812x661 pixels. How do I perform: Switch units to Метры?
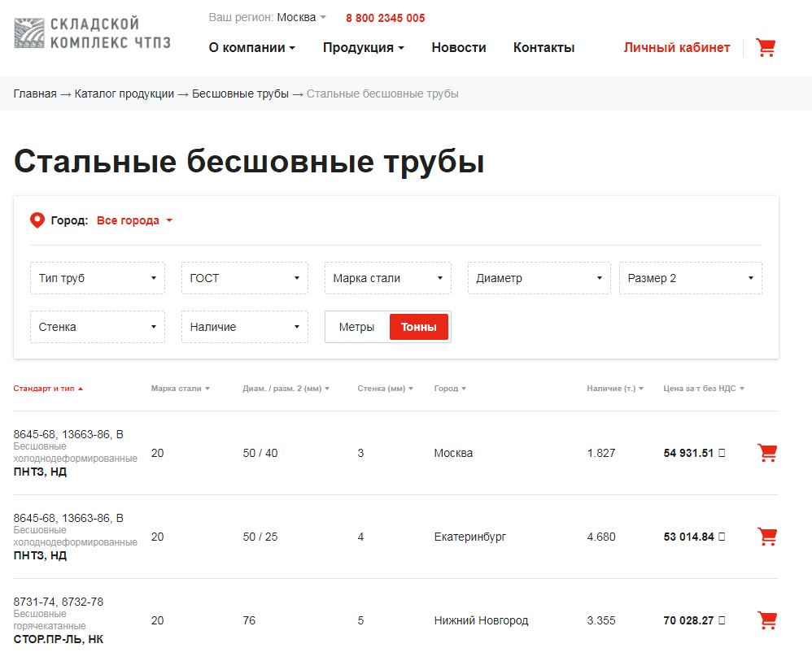tap(356, 327)
